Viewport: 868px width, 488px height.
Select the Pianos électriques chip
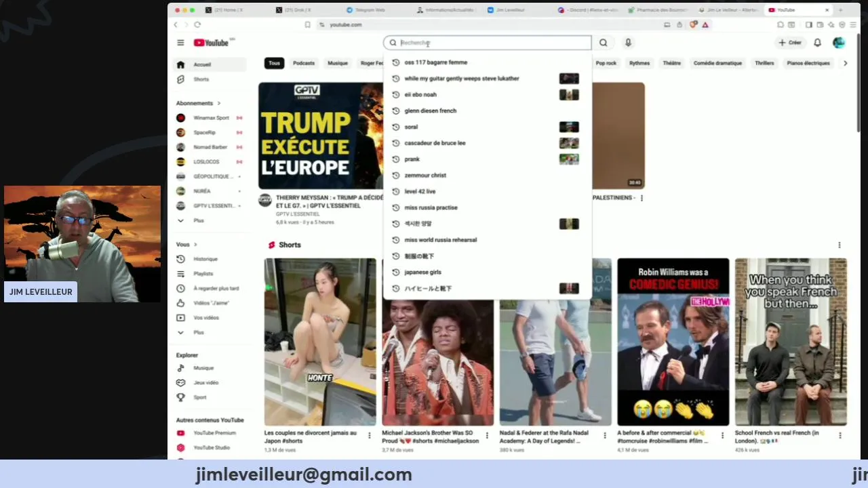coord(808,63)
